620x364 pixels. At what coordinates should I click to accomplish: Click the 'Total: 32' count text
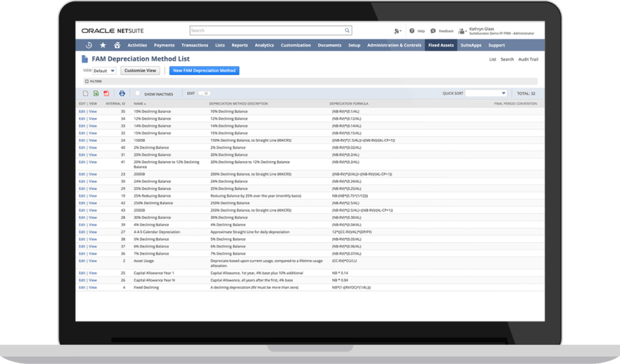click(x=526, y=94)
